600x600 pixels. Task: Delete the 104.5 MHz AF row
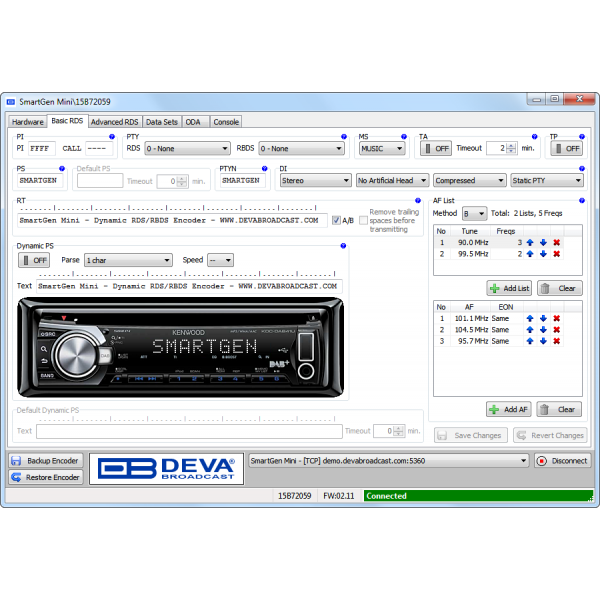557,330
